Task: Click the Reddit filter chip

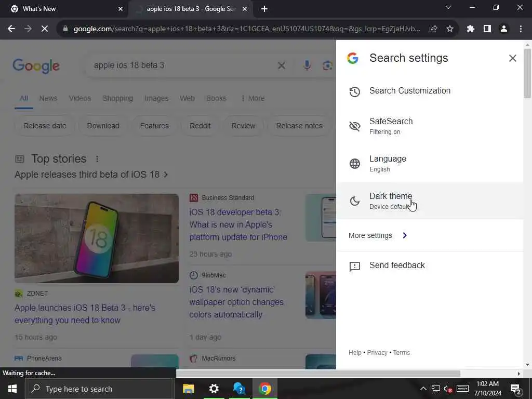Action: (200, 126)
